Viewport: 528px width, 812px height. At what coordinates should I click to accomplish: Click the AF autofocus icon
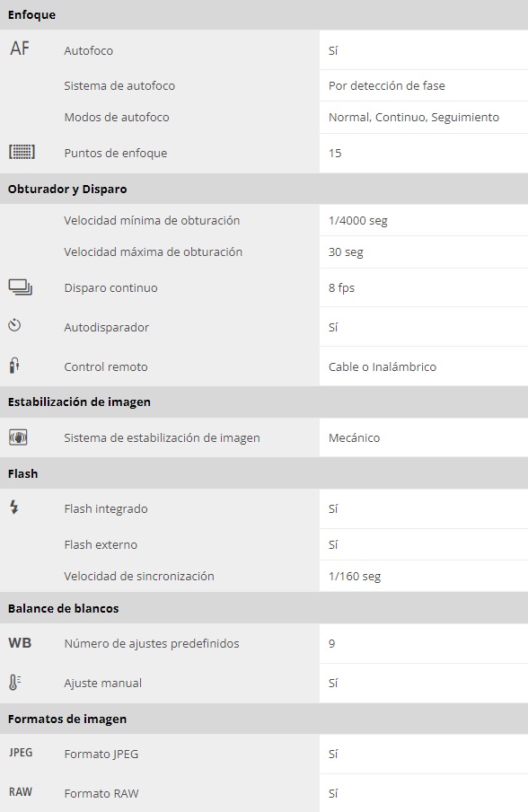pyautogui.click(x=20, y=49)
